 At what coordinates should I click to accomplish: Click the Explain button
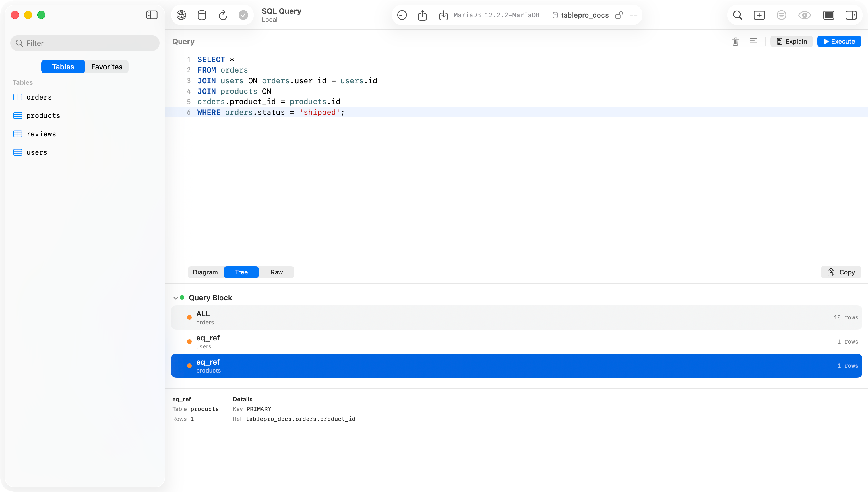coord(791,42)
